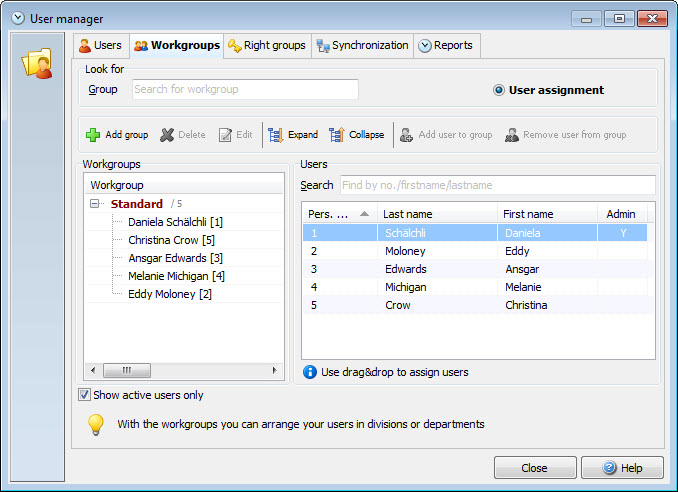678x492 pixels.
Task: Click the user folder icon in sidebar
Action: click(38, 64)
